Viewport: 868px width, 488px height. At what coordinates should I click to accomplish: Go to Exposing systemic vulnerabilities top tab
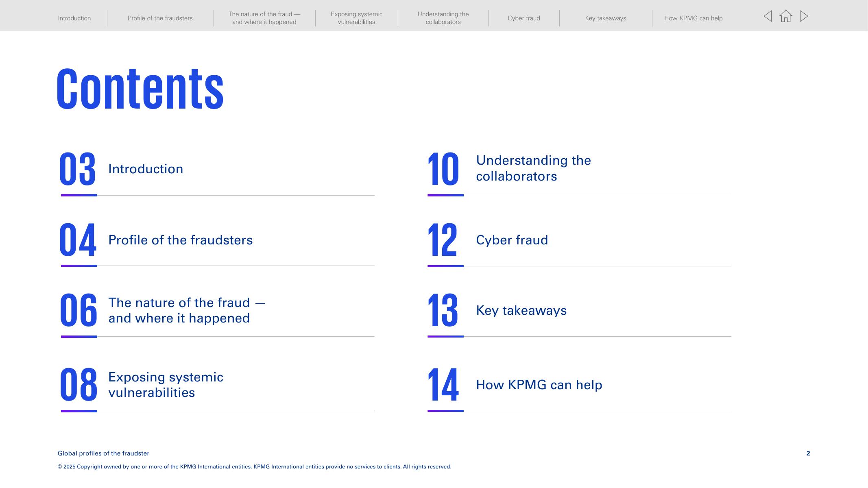[x=356, y=18]
